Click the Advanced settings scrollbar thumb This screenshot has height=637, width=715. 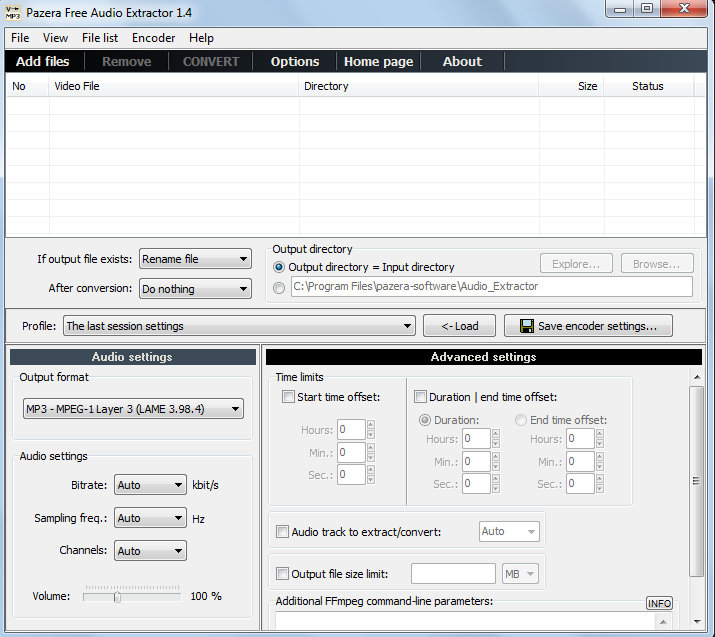point(696,481)
